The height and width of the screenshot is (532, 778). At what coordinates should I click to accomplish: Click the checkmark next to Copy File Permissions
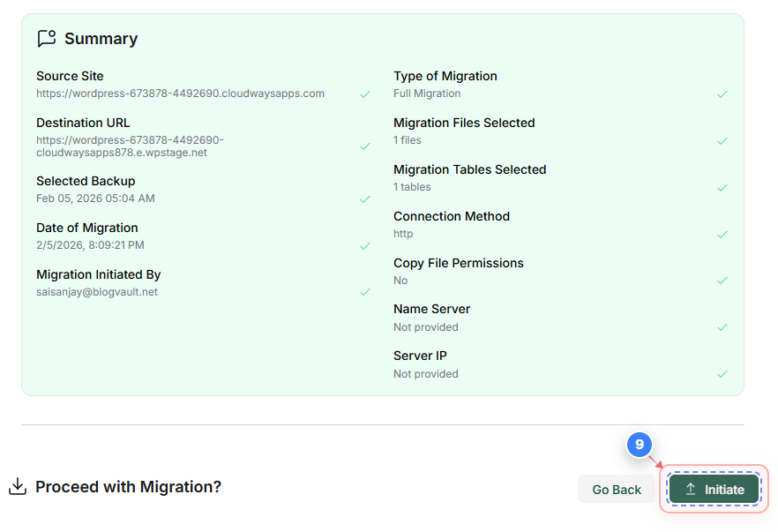pos(723,281)
